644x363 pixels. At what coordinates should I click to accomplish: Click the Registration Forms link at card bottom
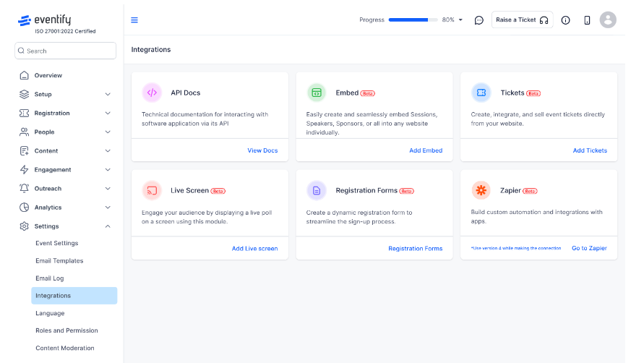tap(415, 248)
